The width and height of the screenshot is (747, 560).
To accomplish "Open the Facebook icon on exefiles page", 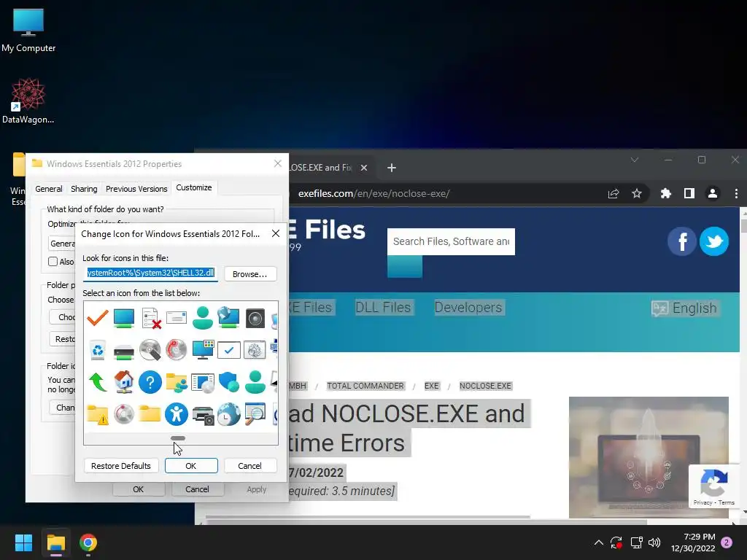I will pos(682,241).
